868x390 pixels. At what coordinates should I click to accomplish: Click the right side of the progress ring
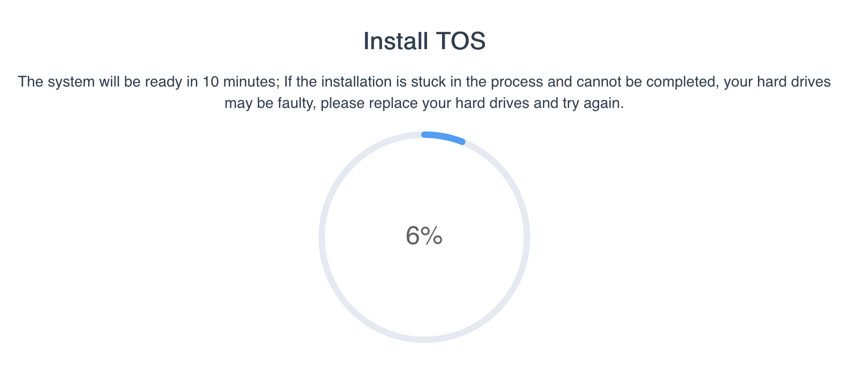pyautogui.click(x=526, y=237)
